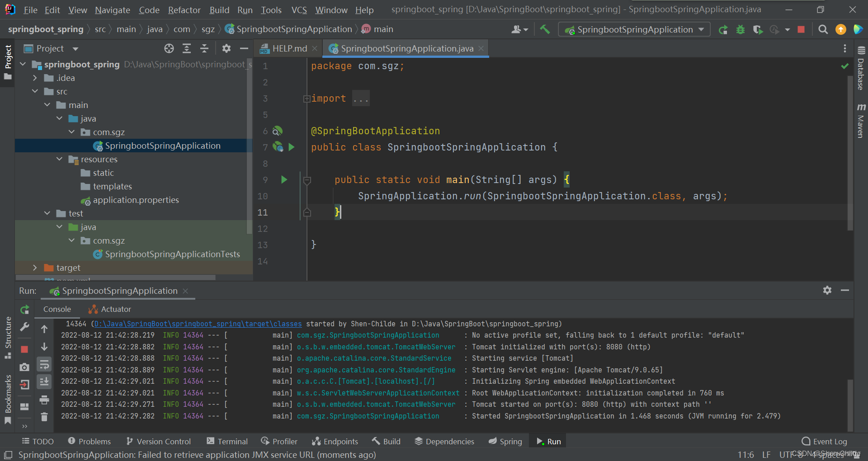Open Version Control tool window
The image size is (868, 461).
(x=159, y=442)
